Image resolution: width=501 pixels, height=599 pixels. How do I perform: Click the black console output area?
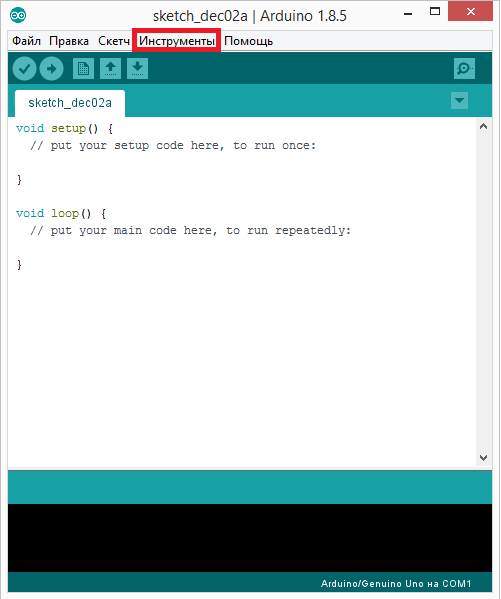point(250,538)
